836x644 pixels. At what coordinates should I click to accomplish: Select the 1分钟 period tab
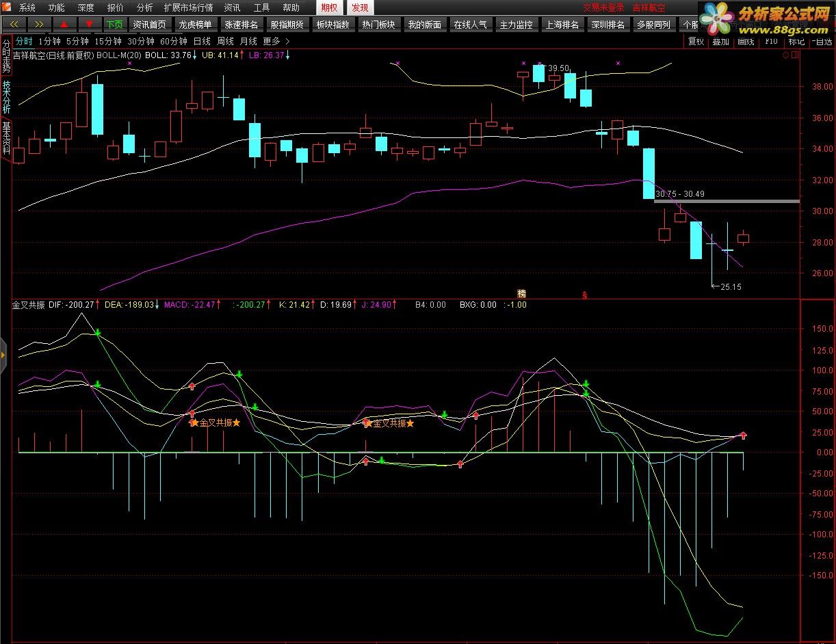(49, 41)
